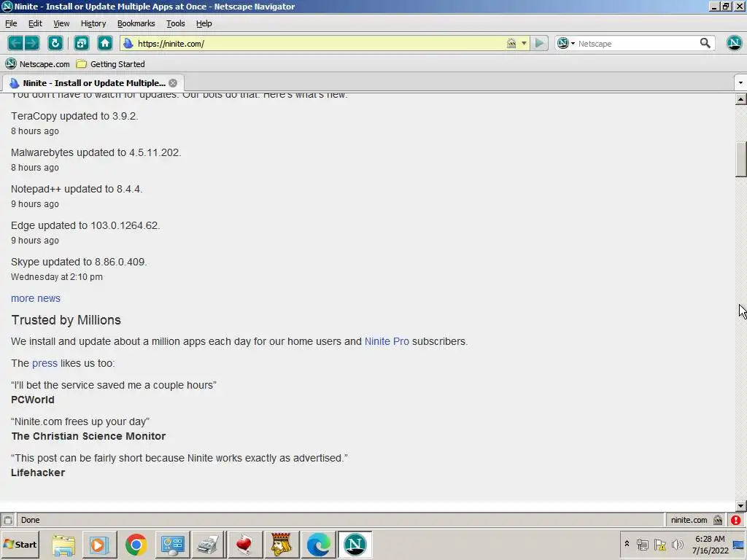
Task: Click the Netscape Navigator taskbar button
Action: coord(355,544)
